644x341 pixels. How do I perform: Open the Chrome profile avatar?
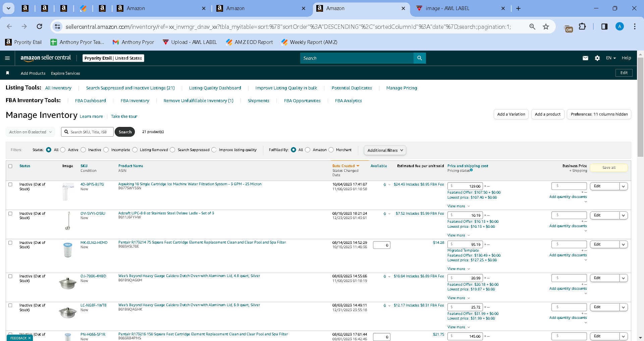[x=620, y=26]
